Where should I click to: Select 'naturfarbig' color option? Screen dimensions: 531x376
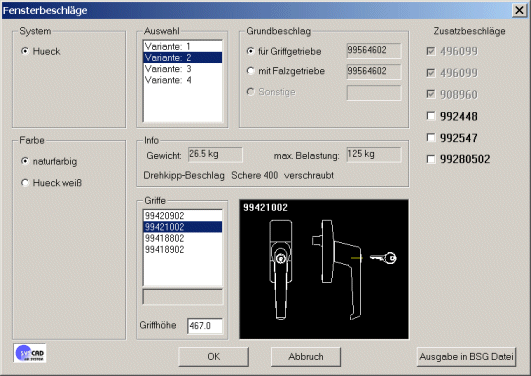(x=25, y=161)
